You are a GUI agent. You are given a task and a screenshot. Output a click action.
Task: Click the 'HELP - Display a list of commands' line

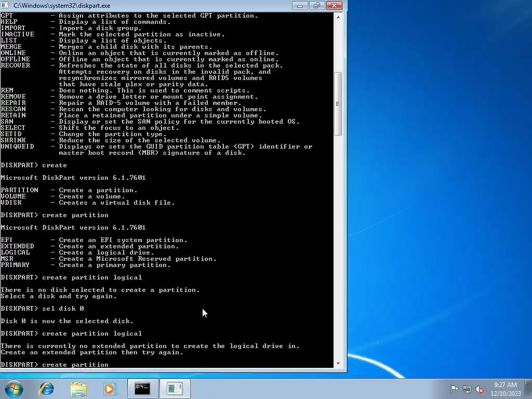86,22
